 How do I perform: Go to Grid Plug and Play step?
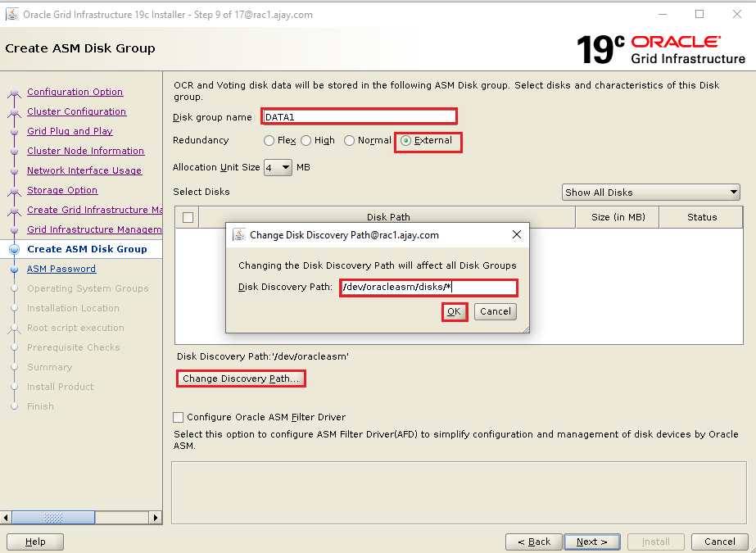tap(70, 131)
